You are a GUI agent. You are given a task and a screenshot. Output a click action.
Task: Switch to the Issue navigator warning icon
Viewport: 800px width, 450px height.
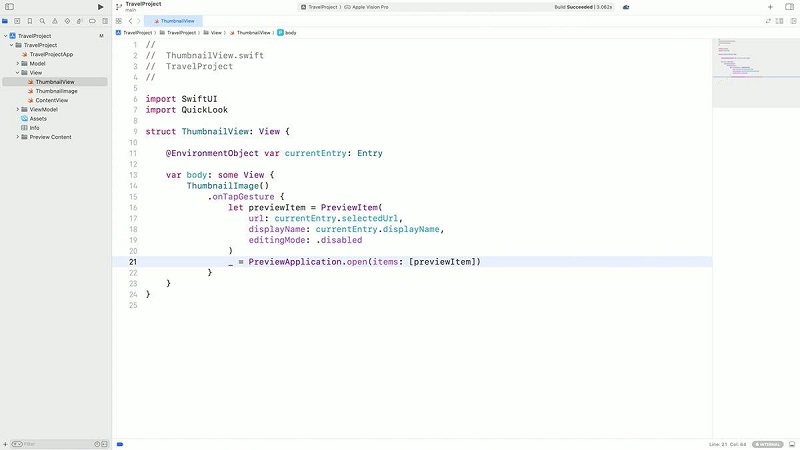tap(54, 20)
